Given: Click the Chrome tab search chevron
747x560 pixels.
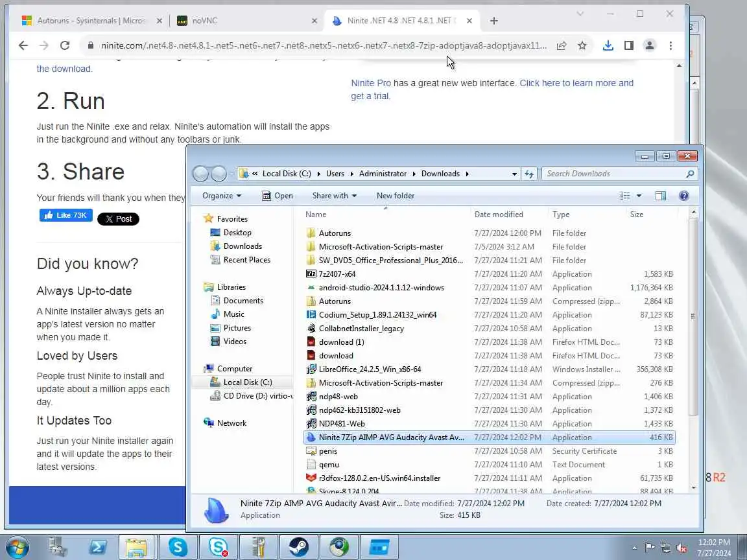Looking at the screenshot, I should [580, 14].
